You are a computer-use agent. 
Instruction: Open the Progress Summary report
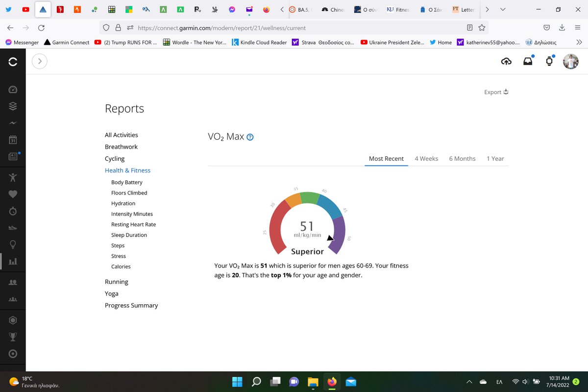pos(131,305)
